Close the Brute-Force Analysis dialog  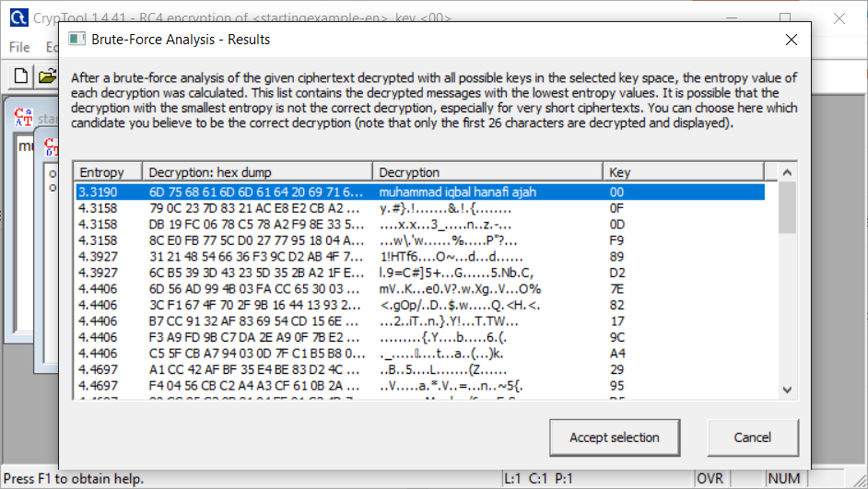(791, 40)
